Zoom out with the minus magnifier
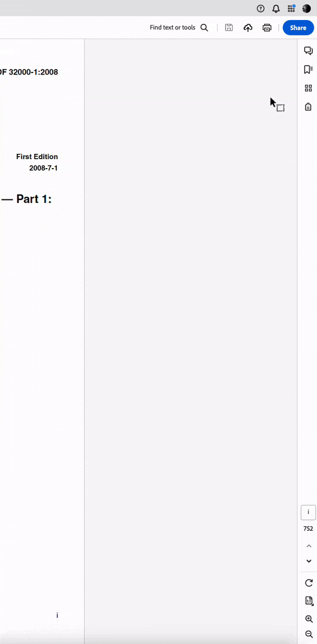The height and width of the screenshot is (644, 317). [309, 634]
